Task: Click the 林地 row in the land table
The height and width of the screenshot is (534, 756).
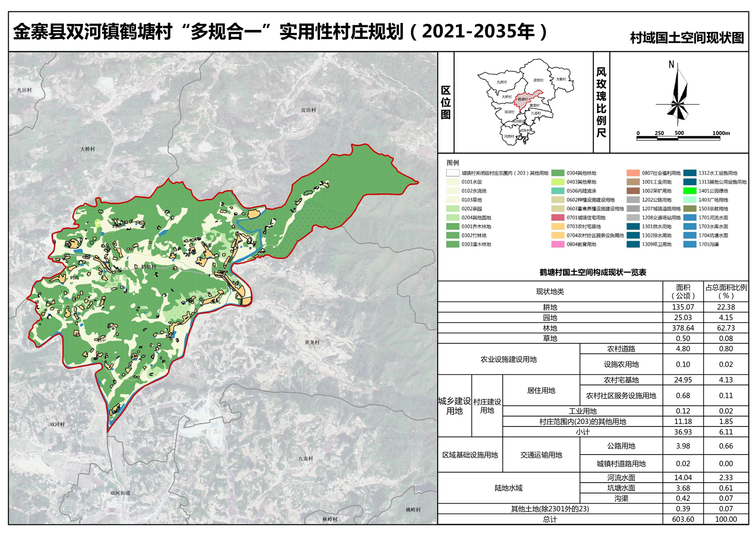Action: (549, 328)
